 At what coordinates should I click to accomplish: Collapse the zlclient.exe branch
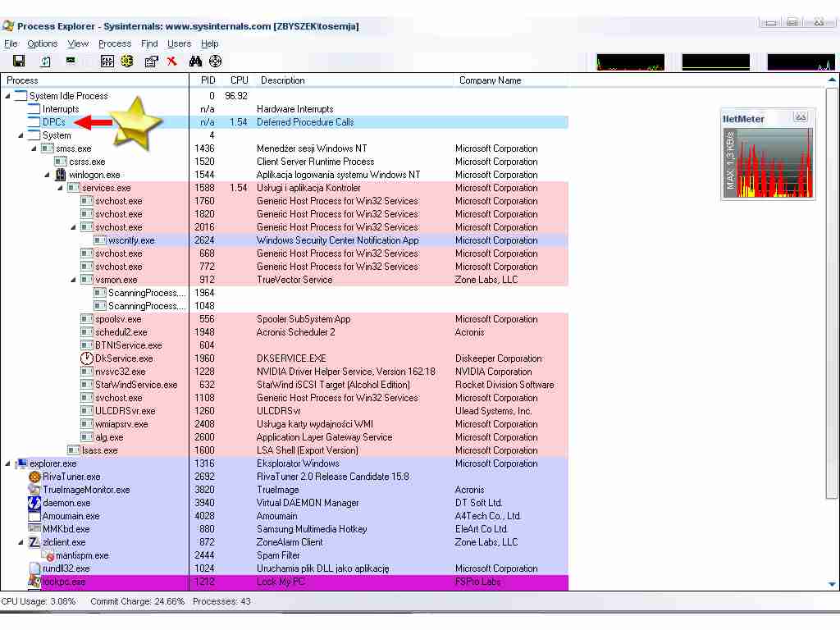(21, 542)
